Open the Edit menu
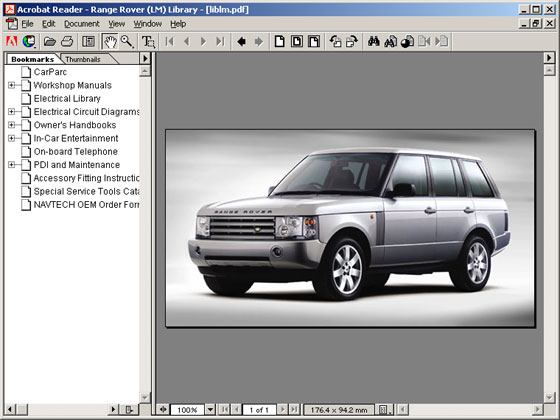The image size is (560, 420). click(49, 24)
